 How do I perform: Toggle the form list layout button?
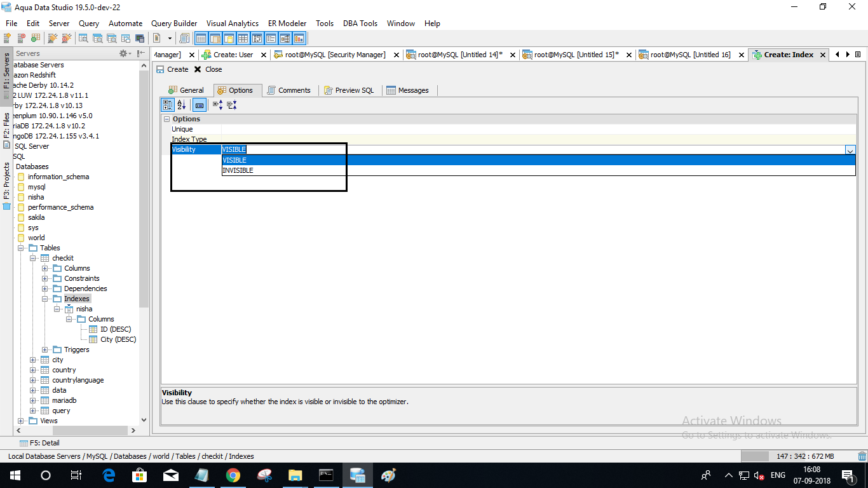click(x=271, y=38)
